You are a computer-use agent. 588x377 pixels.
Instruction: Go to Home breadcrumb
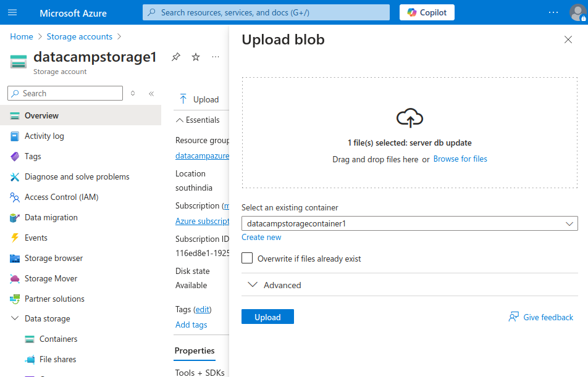(x=22, y=37)
